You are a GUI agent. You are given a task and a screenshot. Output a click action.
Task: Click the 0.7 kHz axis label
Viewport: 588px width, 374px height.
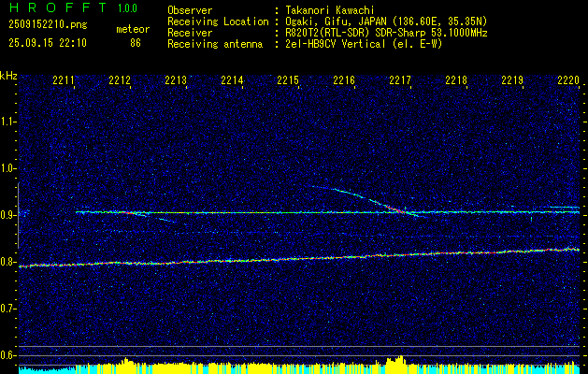click(7, 309)
